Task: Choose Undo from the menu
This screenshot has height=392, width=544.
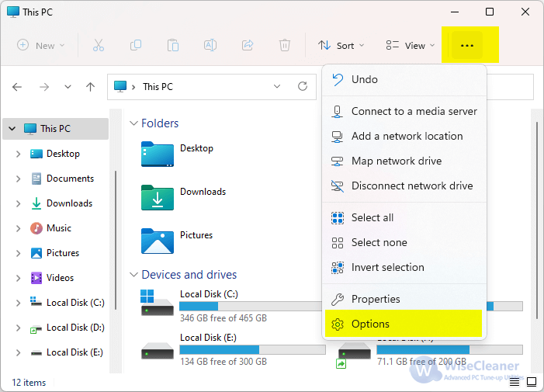Action: coord(404,79)
